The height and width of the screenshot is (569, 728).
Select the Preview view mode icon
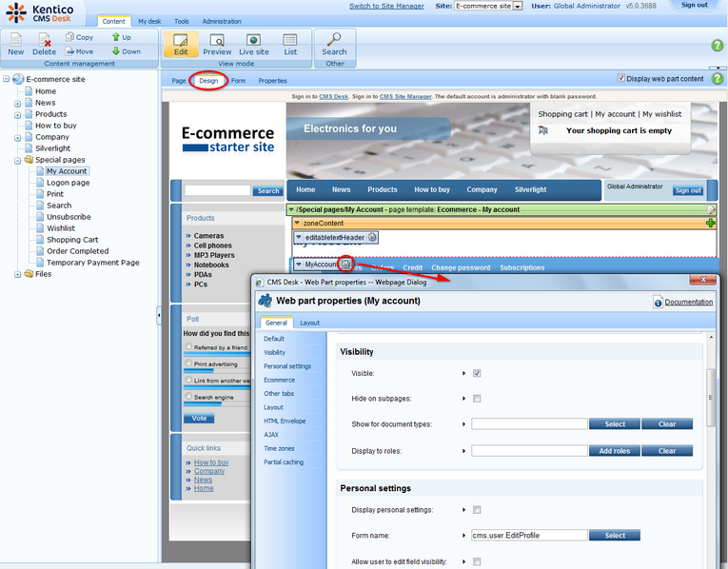(x=217, y=40)
